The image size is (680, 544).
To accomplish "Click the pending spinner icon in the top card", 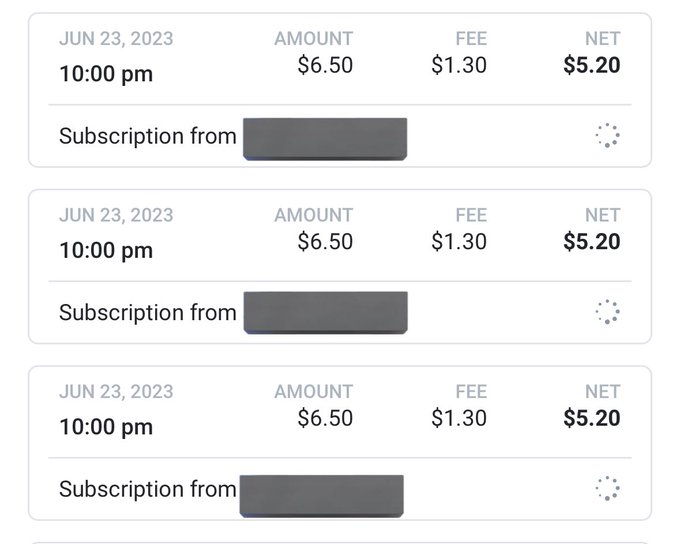I will point(608,135).
